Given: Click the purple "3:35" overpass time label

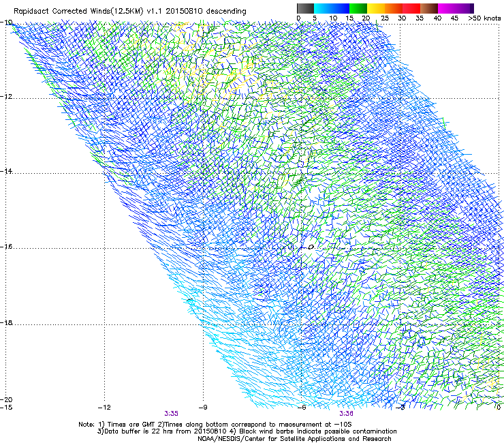Looking at the screenshot, I should 172,414.
